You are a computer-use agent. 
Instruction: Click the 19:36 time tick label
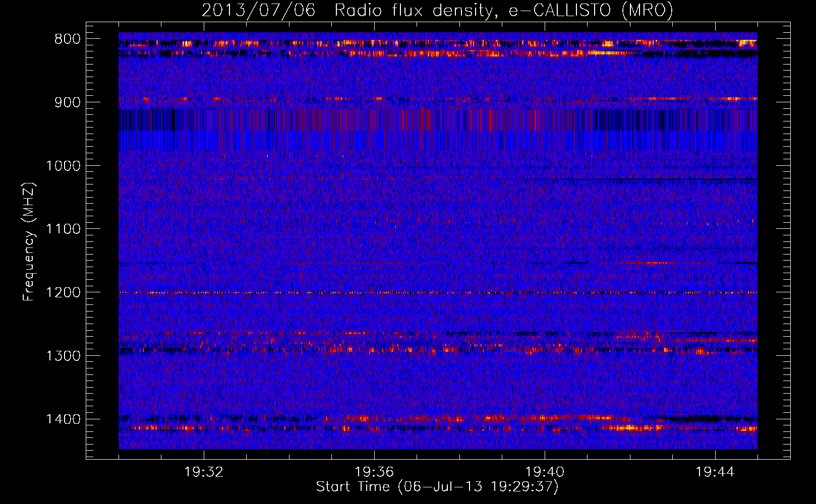point(374,472)
